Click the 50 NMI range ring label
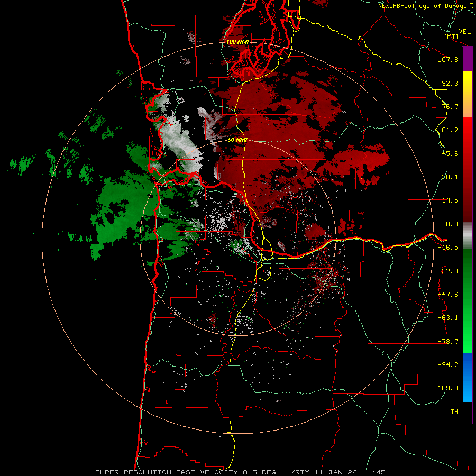The width and height of the screenshot is (476, 476). pos(237,140)
